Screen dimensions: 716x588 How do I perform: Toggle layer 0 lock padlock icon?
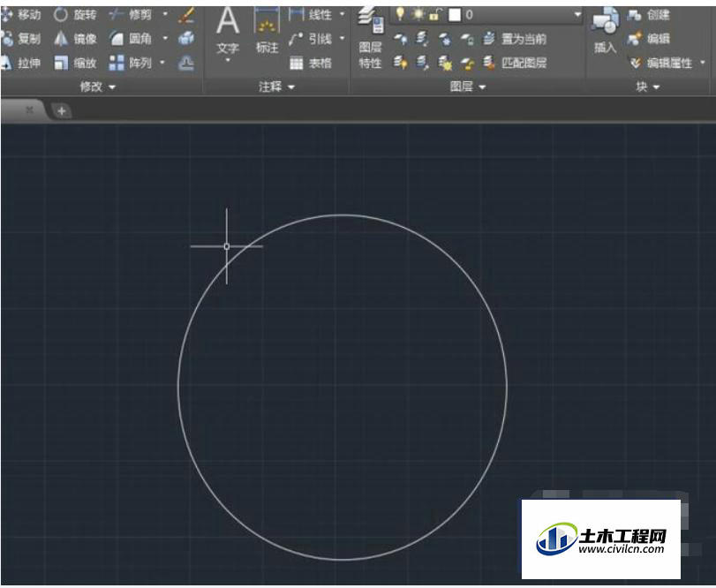(434, 15)
